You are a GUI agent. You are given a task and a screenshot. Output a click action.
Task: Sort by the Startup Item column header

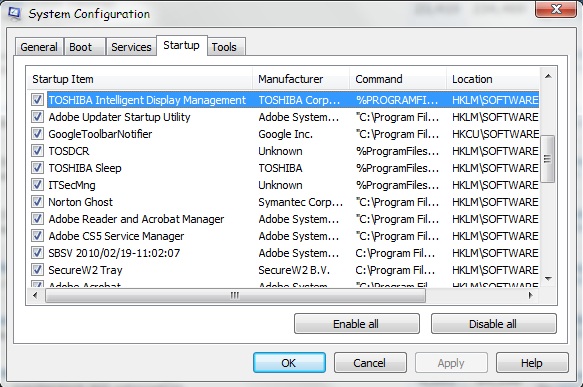pyautogui.click(x=139, y=79)
